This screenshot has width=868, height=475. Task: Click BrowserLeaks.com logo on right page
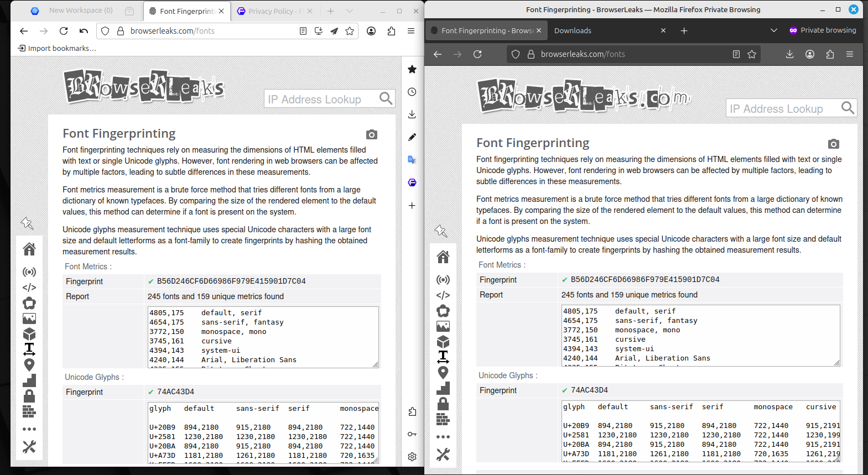584,96
